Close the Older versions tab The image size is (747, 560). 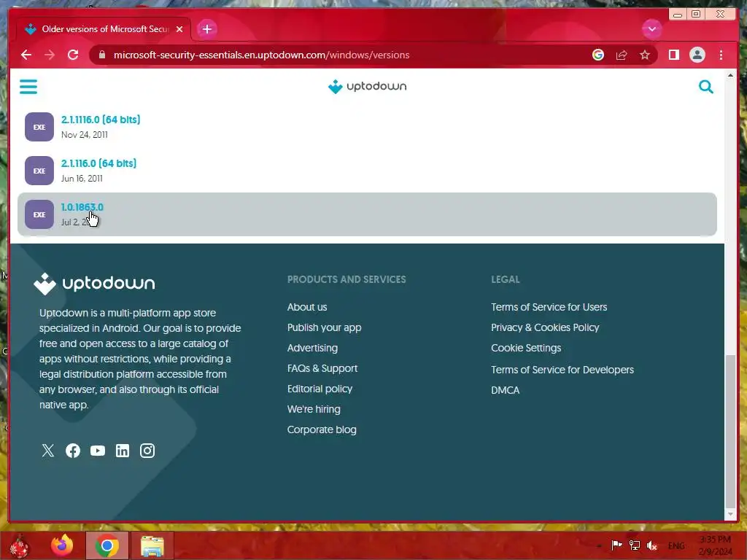click(x=179, y=29)
